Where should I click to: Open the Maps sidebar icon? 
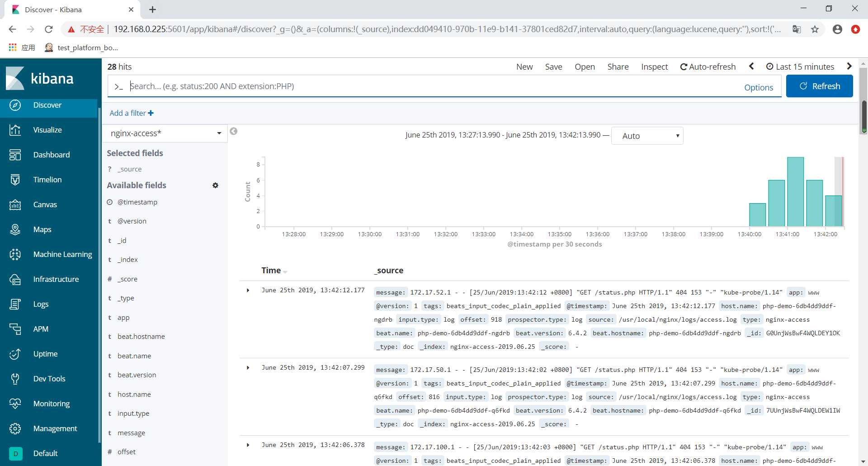click(15, 229)
